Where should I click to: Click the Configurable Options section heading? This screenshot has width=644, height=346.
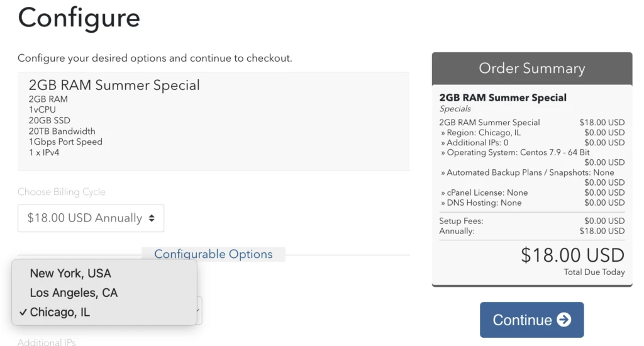213,254
